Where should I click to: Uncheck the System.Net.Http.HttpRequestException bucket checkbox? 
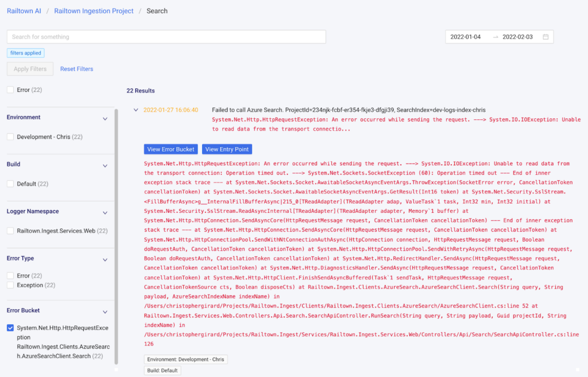(x=10, y=328)
